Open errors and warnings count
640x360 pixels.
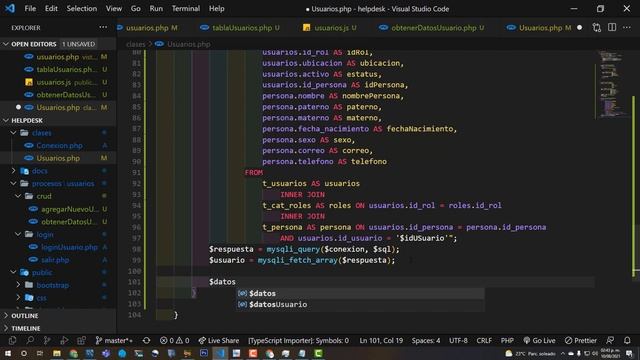click(x=174, y=340)
